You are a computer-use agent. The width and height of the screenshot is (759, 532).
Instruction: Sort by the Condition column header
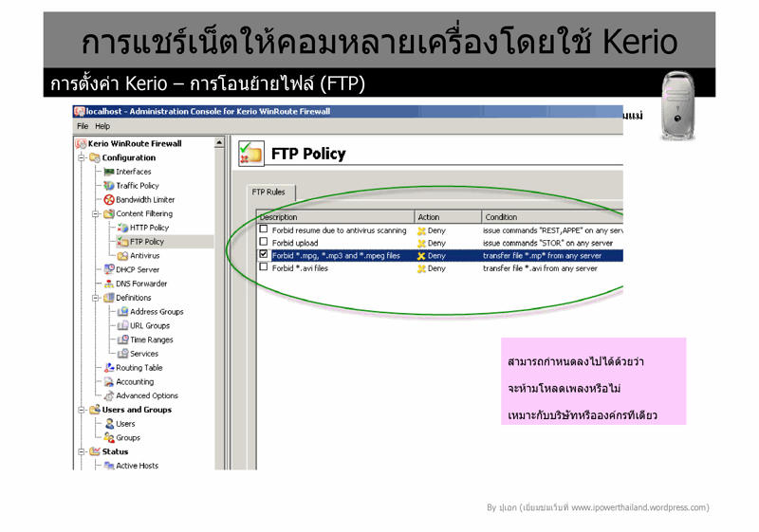[x=552, y=217]
